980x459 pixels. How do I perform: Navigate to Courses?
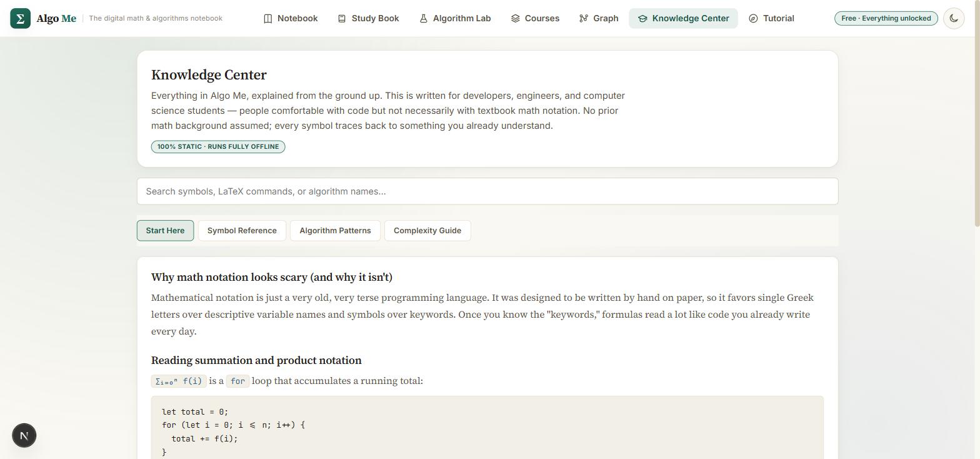535,18
